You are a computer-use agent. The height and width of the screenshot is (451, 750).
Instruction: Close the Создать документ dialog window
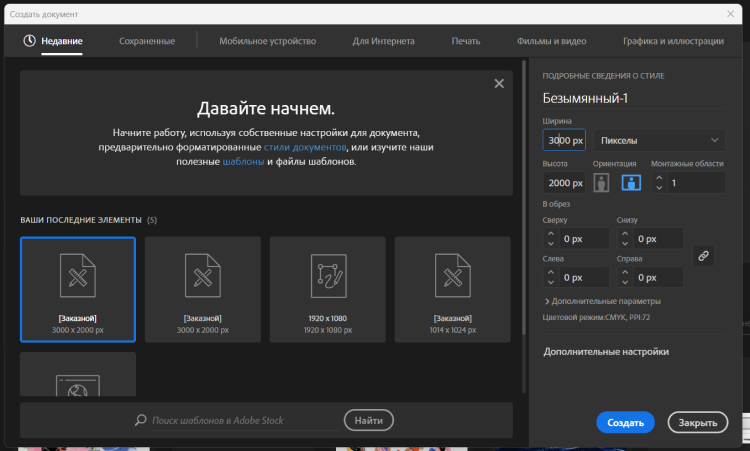pyautogui.click(x=730, y=14)
